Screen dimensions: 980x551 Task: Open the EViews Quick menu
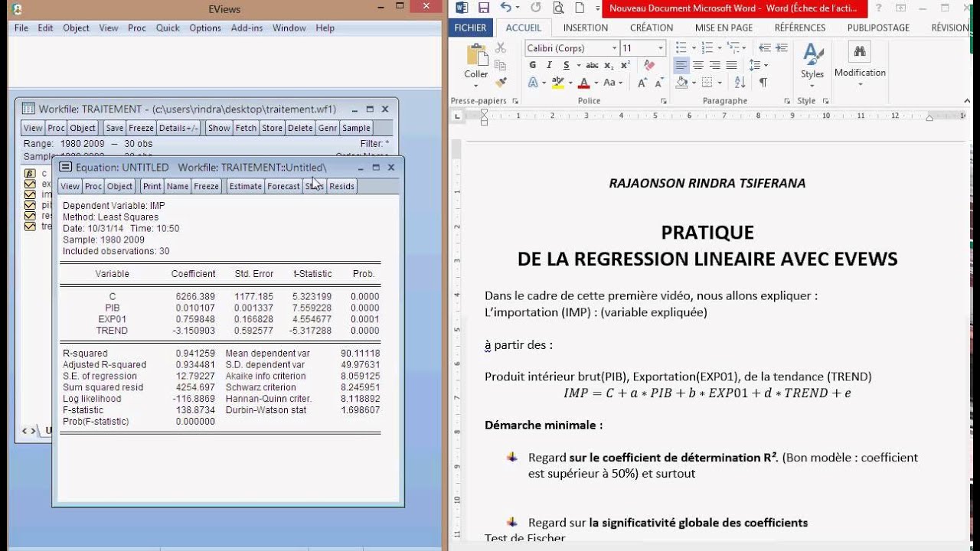[x=168, y=28]
